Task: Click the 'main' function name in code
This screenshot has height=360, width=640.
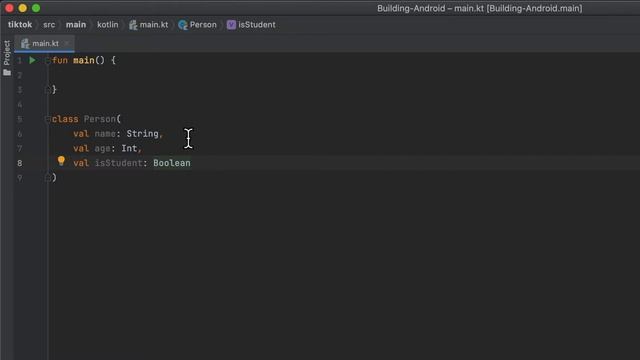Action: (84, 60)
